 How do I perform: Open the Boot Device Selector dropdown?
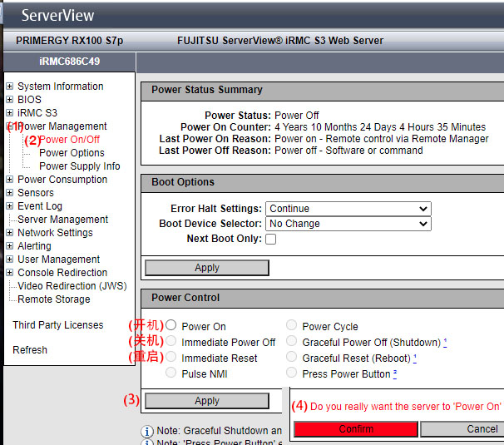(x=348, y=224)
